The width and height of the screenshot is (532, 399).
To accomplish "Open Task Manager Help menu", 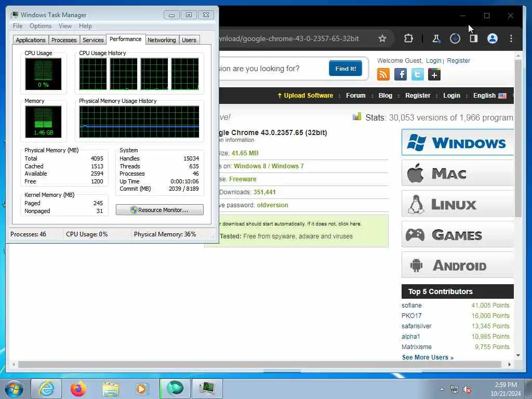I will click(x=85, y=26).
